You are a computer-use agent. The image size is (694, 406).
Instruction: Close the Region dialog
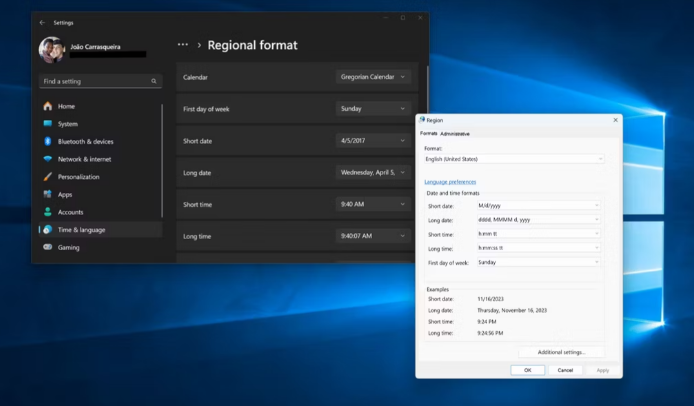tap(615, 120)
